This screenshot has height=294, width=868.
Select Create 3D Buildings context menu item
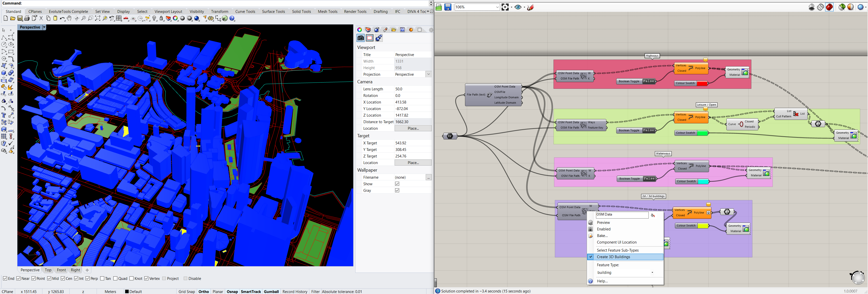click(626, 257)
